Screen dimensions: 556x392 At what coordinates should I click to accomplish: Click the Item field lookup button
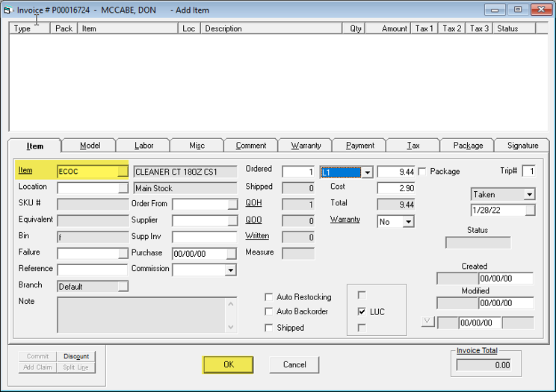(x=123, y=172)
